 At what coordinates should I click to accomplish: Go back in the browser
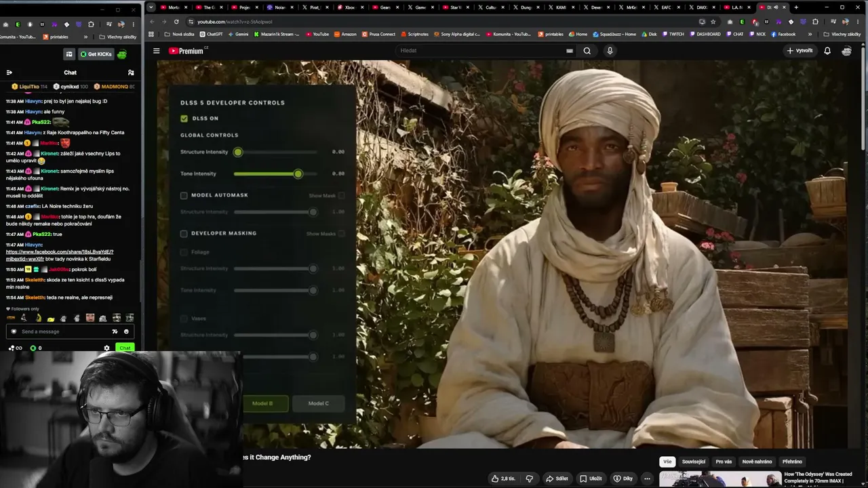pyautogui.click(x=151, y=22)
